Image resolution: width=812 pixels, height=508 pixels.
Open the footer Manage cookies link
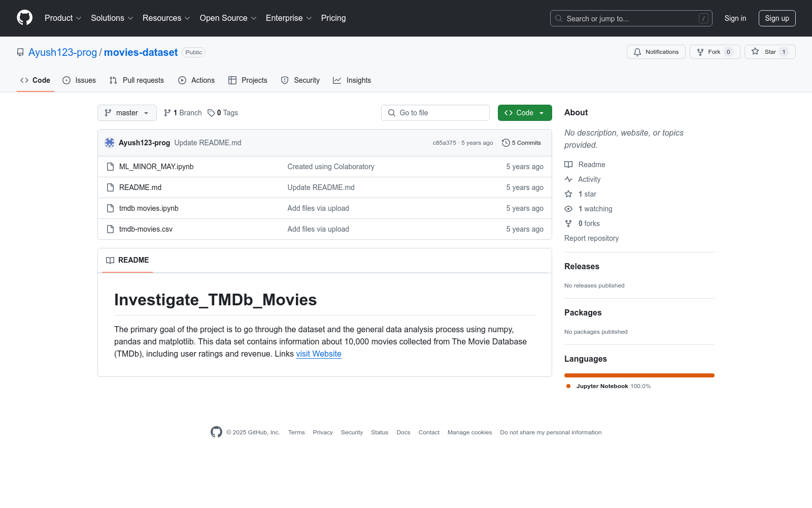point(469,432)
